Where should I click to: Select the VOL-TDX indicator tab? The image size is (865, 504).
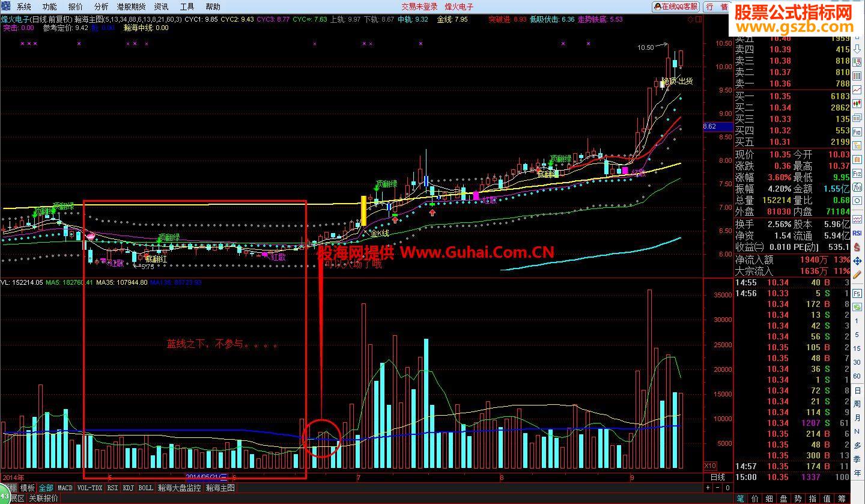pyautogui.click(x=90, y=488)
